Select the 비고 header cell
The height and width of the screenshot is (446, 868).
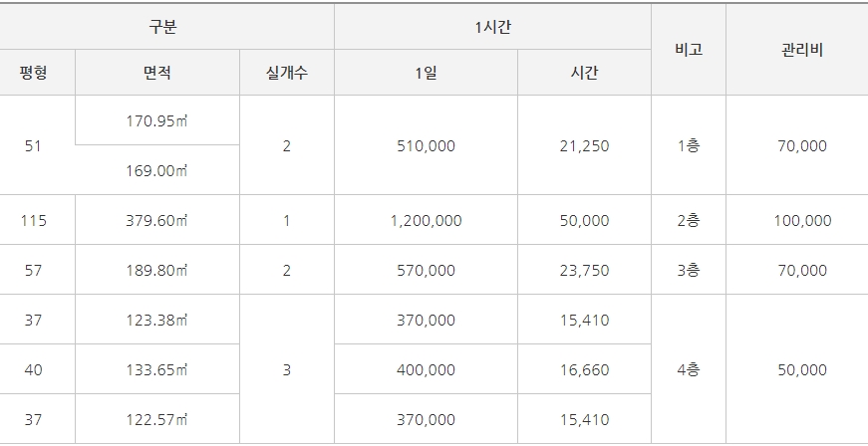pyautogui.click(x=688, y=50)
